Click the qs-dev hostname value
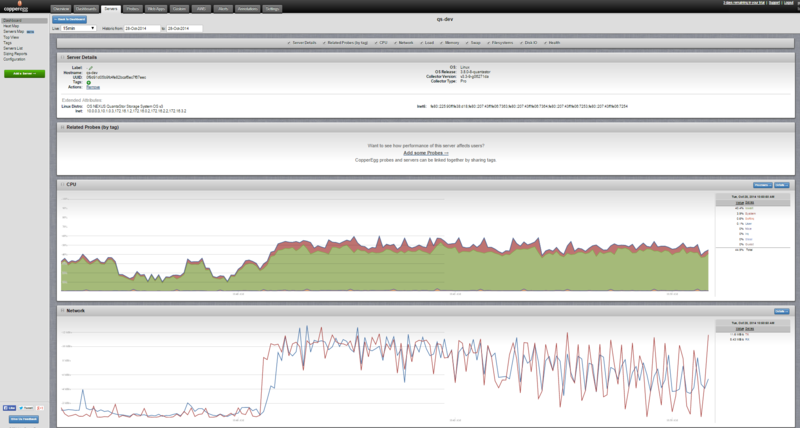Screen dimensions: 800x428 click(91, 73)
